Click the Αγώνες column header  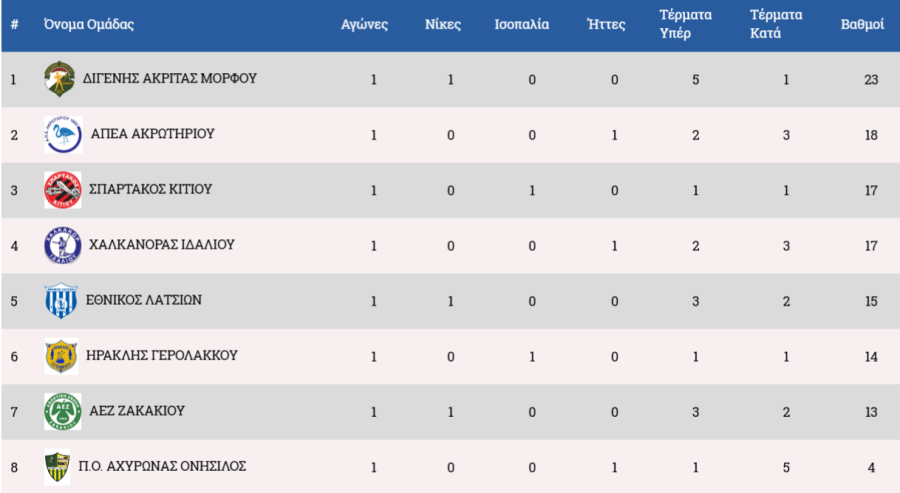(364, 24)
